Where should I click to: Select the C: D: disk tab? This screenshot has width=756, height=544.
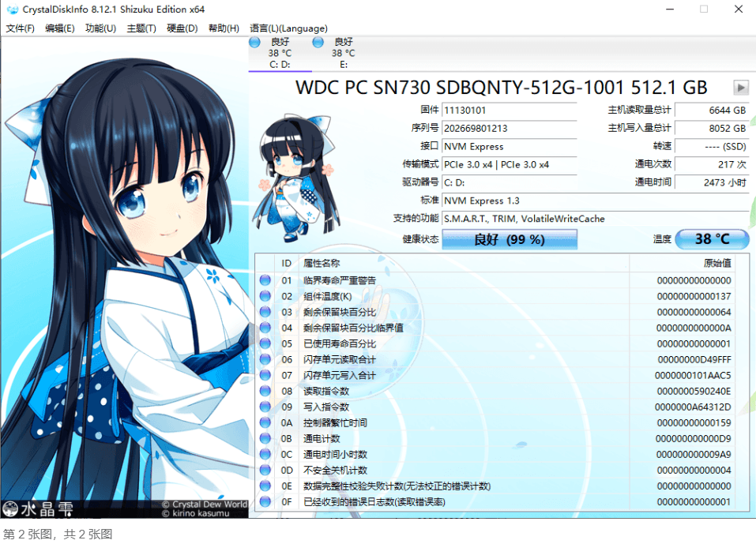coord(280,54)
